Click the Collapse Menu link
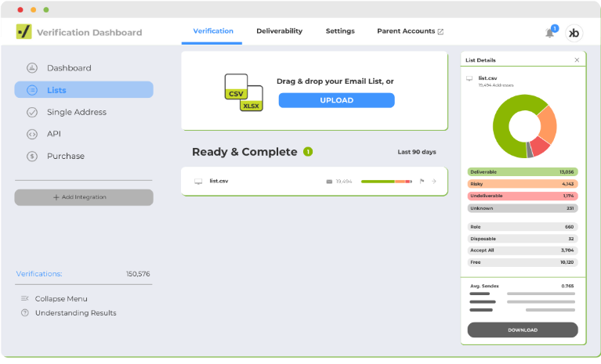601x364 pixels. [61, 298]
